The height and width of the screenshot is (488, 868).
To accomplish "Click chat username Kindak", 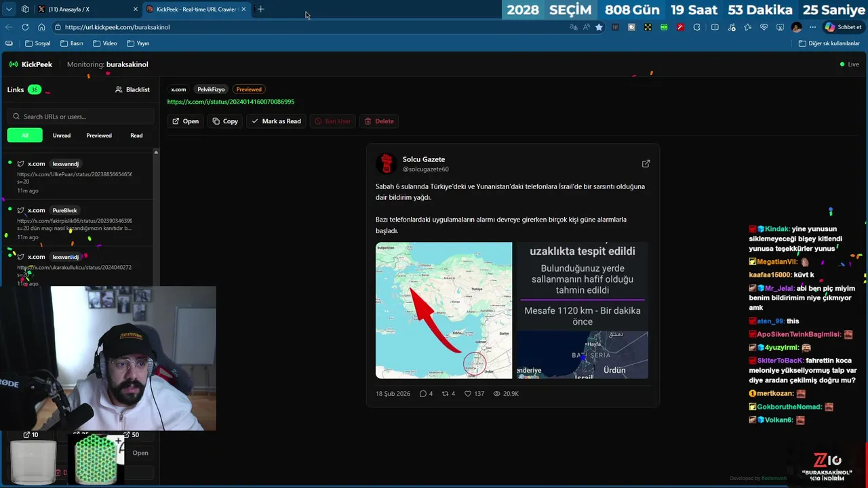I will [778, 229].
